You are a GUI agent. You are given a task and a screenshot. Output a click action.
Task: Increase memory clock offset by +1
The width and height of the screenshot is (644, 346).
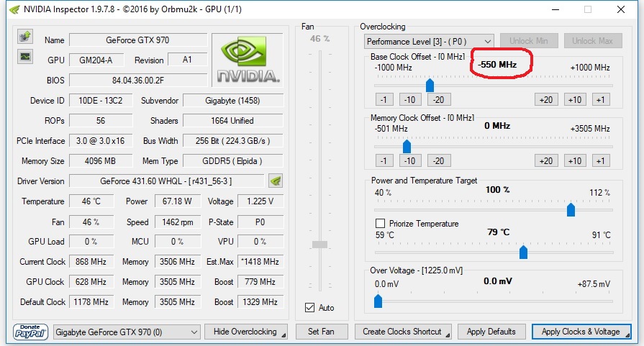(x=601, y=161)
